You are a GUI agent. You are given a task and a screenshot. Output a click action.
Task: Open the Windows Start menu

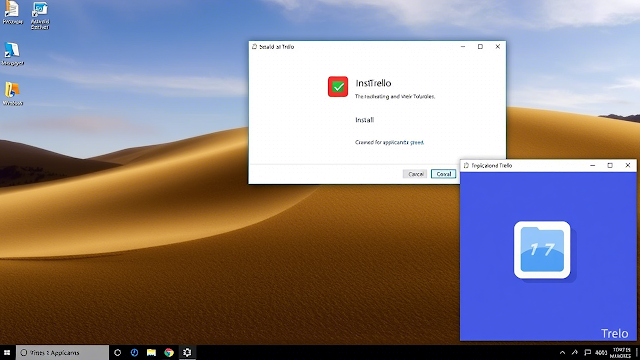pos(7,353)
